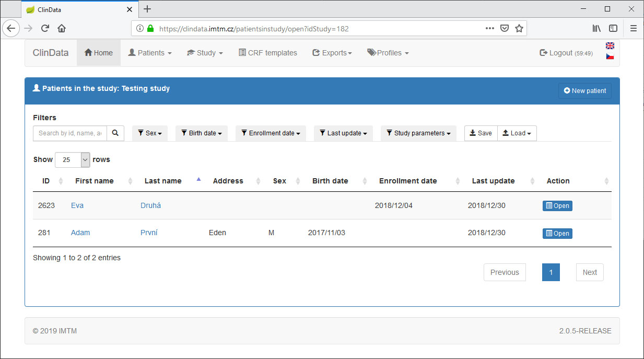Click the magnifier search button in Filters
This screenshot has height=359, width=644.
click(115, 133)
